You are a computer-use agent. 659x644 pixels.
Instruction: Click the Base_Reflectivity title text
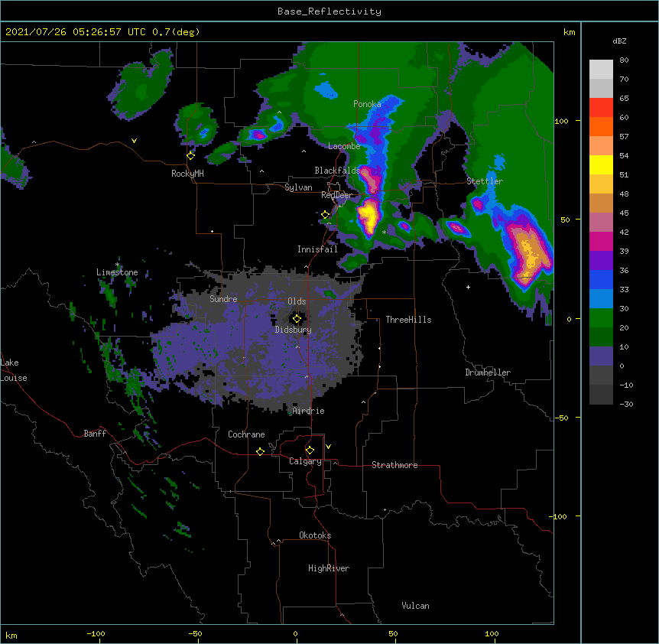point(329,11)
